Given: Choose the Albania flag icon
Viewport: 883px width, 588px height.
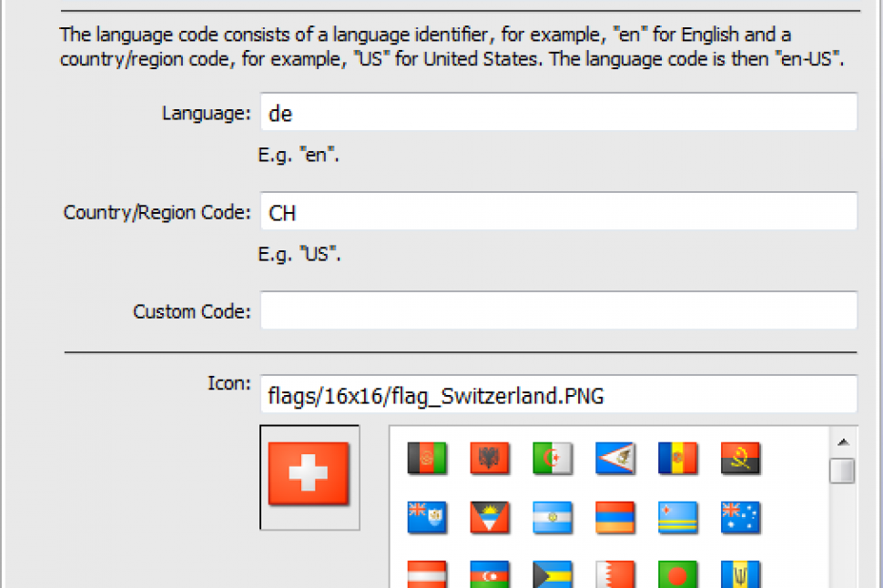Looking at the screenshot, I should 490,459.
